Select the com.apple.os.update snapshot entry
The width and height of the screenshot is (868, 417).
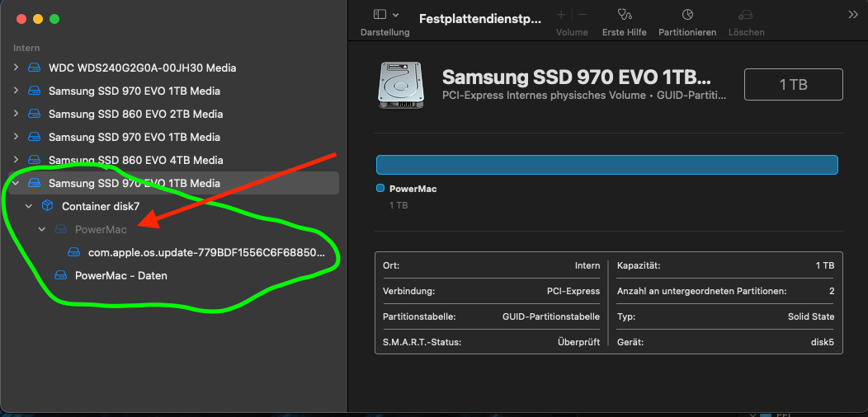(x=206, y=252)
